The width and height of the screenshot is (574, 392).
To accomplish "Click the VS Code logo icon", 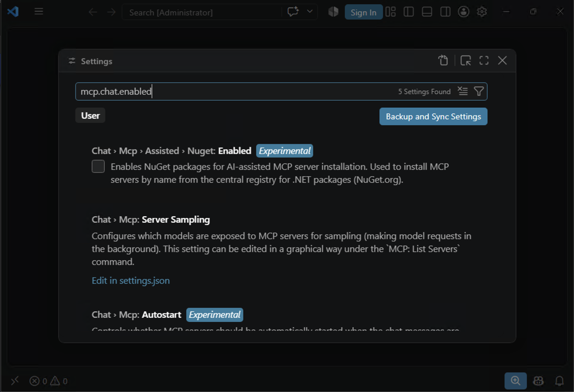I will coord(13,12).
